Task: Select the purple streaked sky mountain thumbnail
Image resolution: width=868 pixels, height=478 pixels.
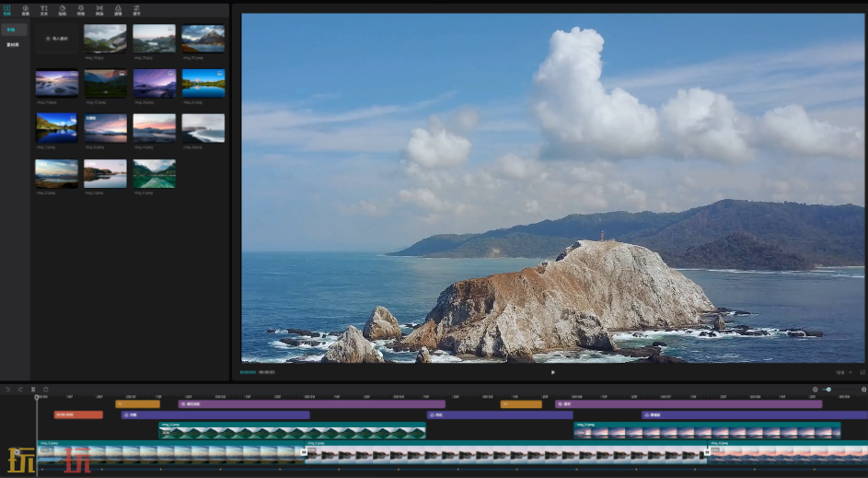Action: pyautogui.click(x=154, y=84)
